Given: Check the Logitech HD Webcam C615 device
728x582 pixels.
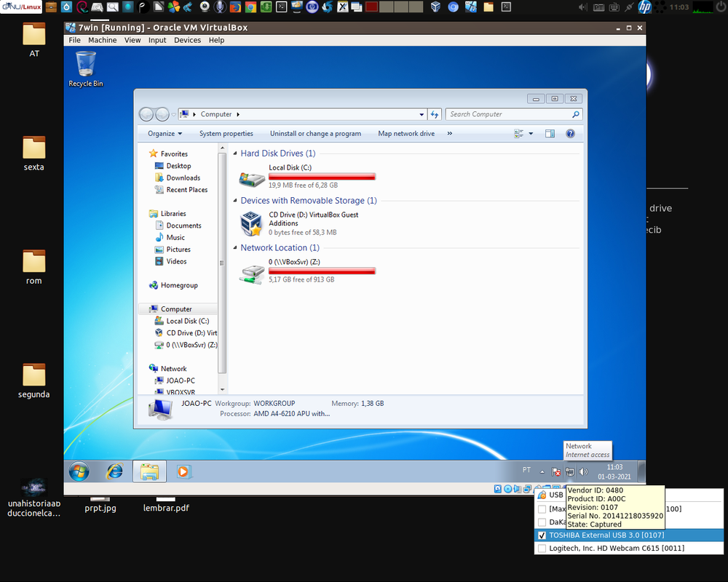Looking at the screenshot, I should [542, 548].
